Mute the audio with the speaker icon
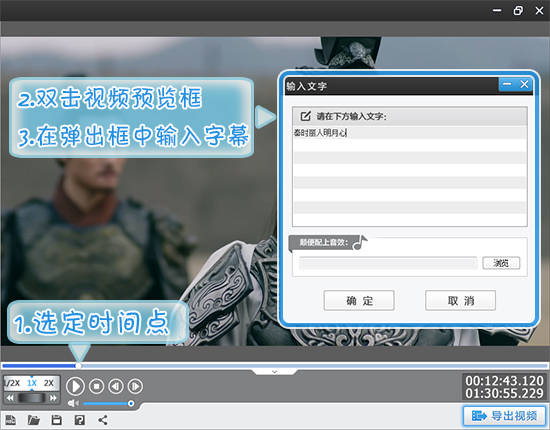The image size is (550, 430). point(73,403)
